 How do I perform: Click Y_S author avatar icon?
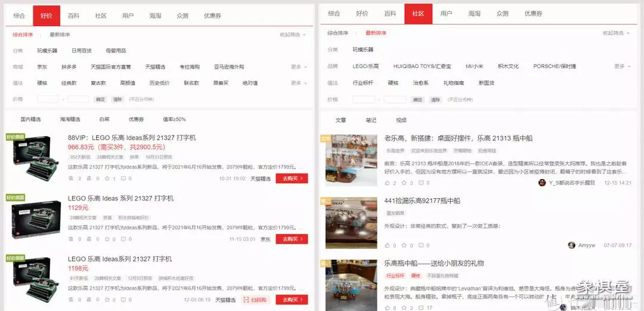tap(541, 183)
